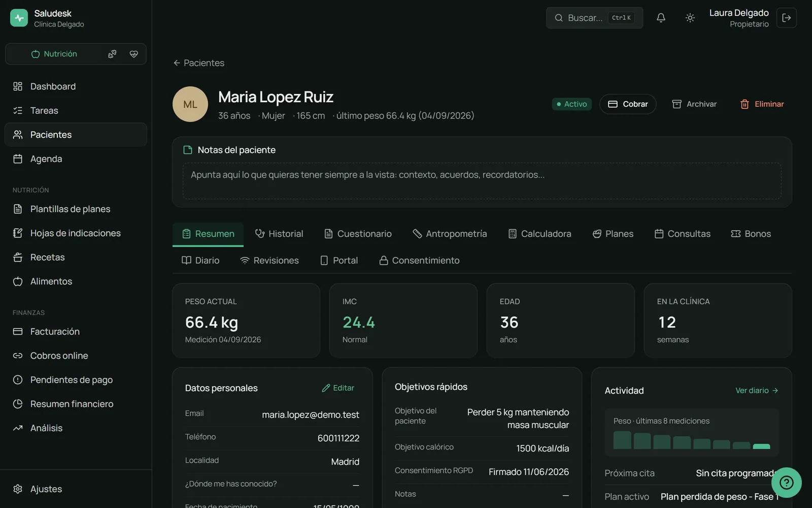The image size is (812, 508).
Task: Switch to the Consentimiento tab
Action: 420,260
